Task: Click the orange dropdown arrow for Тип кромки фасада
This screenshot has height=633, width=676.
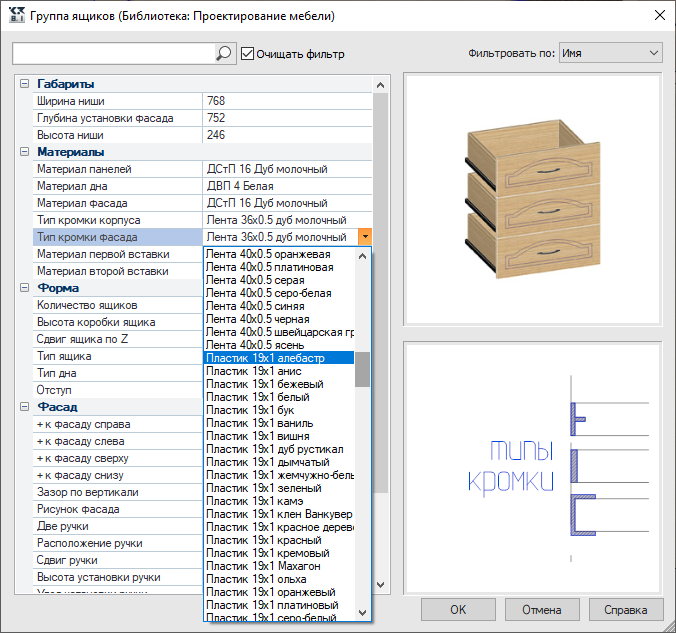Action: [x=365, y=237]
